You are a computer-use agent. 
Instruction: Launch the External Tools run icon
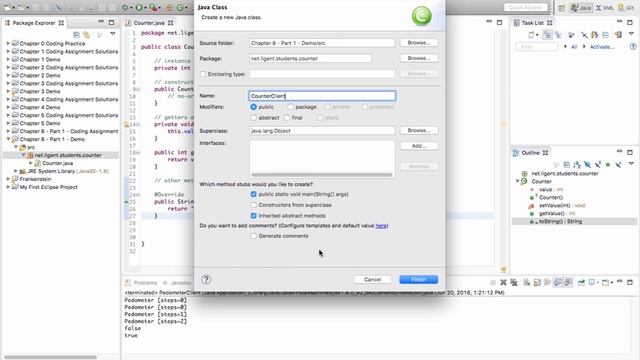tap(153, 7)
